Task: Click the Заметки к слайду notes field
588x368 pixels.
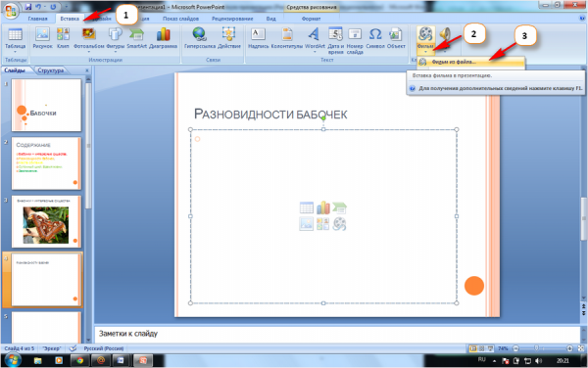Action: click(337, 334)
